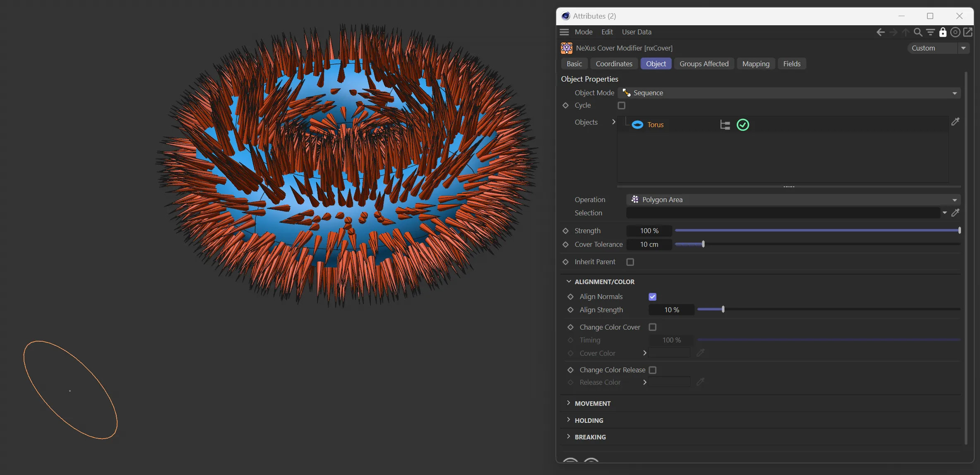
Task: Uncheck Align Normals checkbox
Action: [652, 297]
